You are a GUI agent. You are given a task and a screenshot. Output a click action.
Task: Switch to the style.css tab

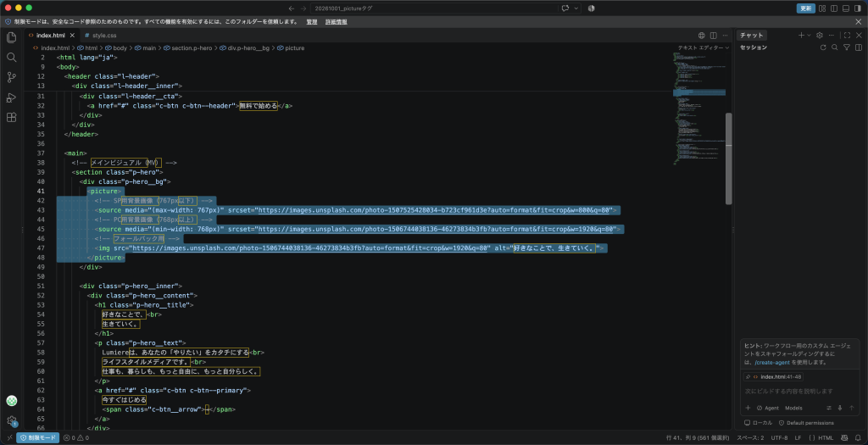(x=100, y=35)
